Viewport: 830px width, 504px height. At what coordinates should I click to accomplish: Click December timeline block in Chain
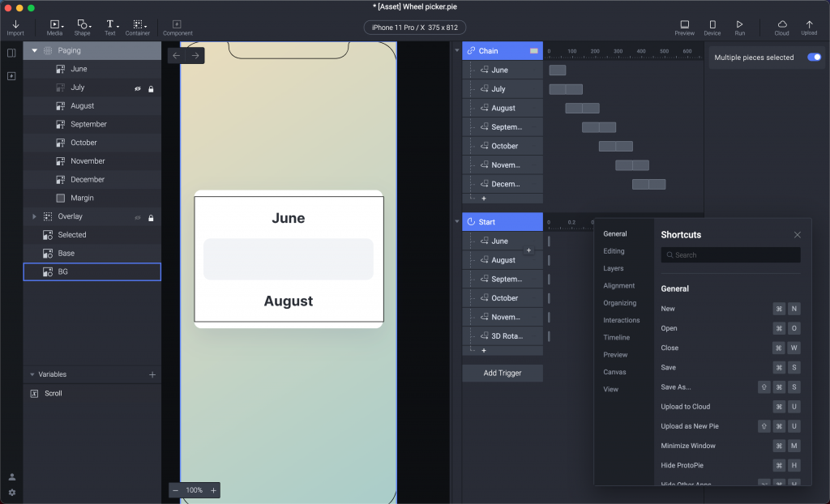click(648, 184)
